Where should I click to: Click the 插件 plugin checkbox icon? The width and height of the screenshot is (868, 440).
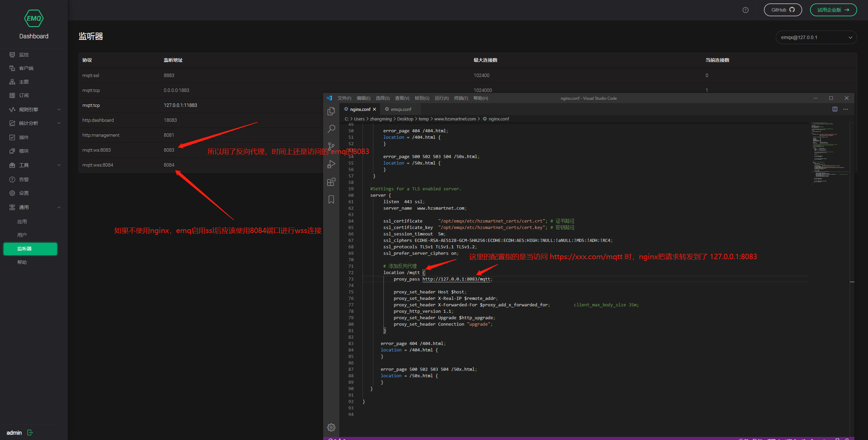click(12, 137)
